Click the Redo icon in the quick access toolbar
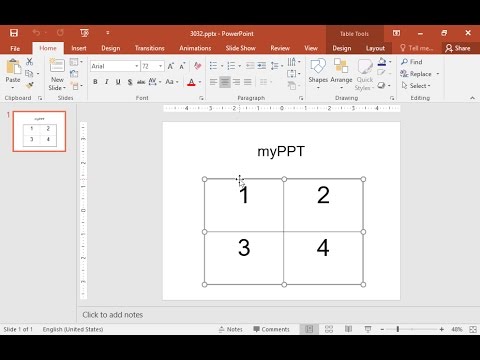480x360 pixels. click(x=60, y=33)
